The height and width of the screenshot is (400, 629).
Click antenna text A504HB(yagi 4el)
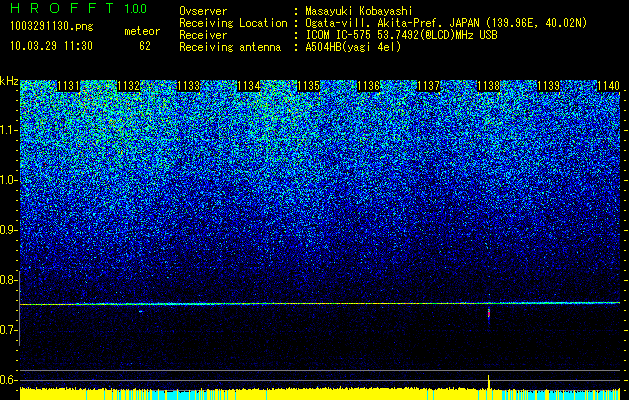click(x=353, y=47)
